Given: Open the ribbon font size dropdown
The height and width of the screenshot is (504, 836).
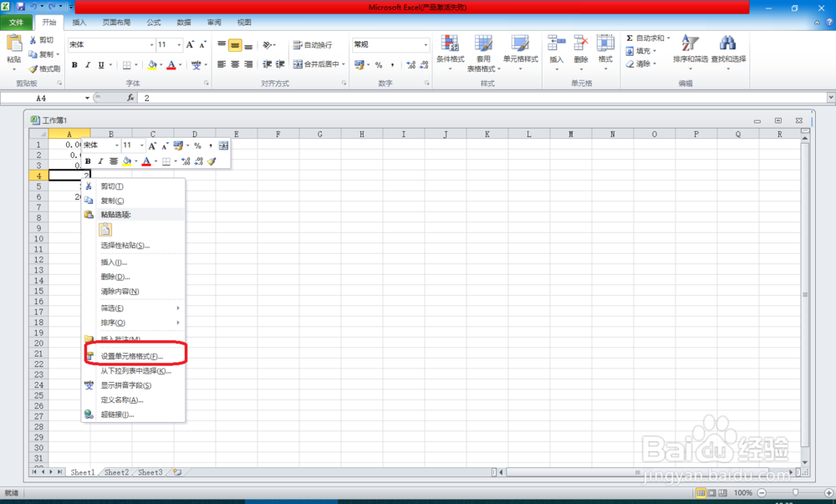Looking at the screenshot, I should 179,45.
